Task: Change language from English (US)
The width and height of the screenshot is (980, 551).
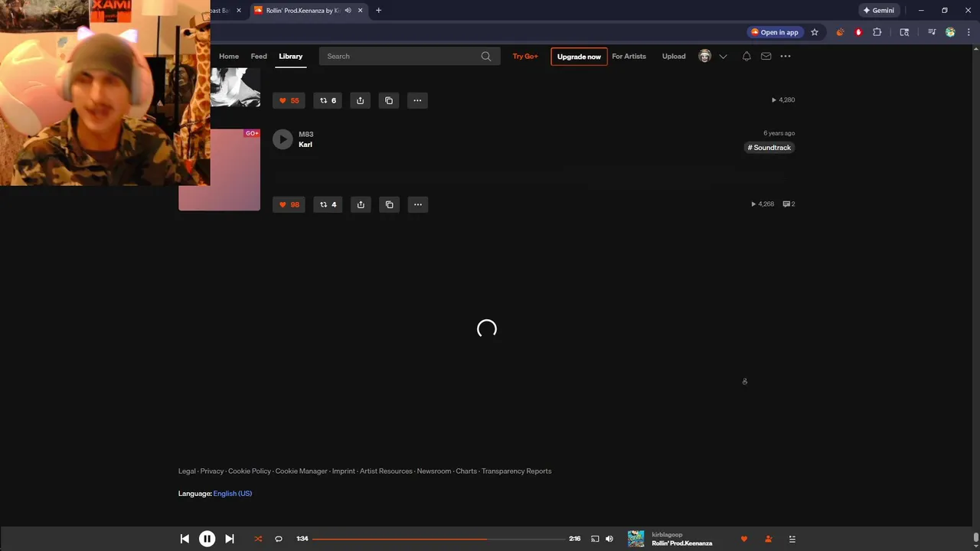Action: [233, 494]
